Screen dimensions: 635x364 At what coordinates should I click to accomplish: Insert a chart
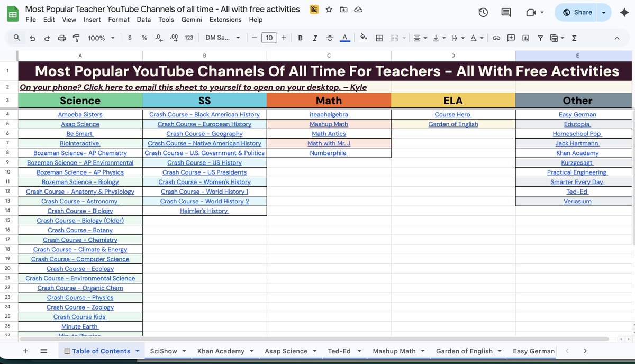525,38
